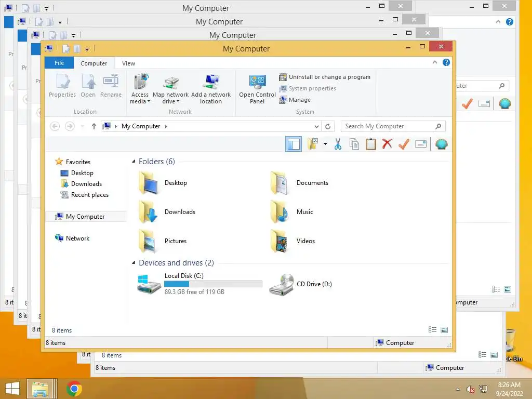Click Uninstall or change a program

pos(325,77)
